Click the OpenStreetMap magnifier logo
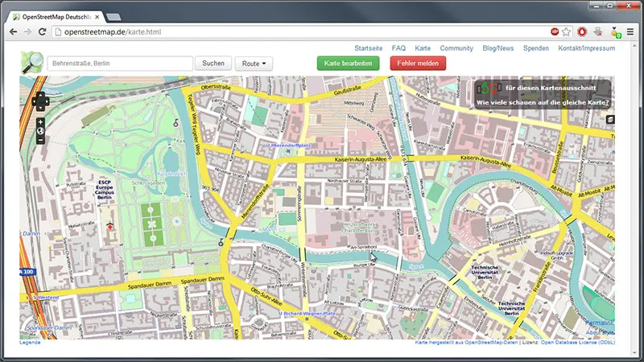The width and height of the screenshot is (644, 362). [32, 63]
